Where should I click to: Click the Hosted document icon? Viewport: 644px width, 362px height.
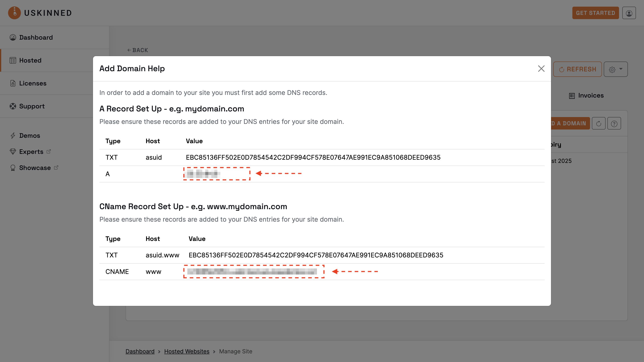(13, 60)
